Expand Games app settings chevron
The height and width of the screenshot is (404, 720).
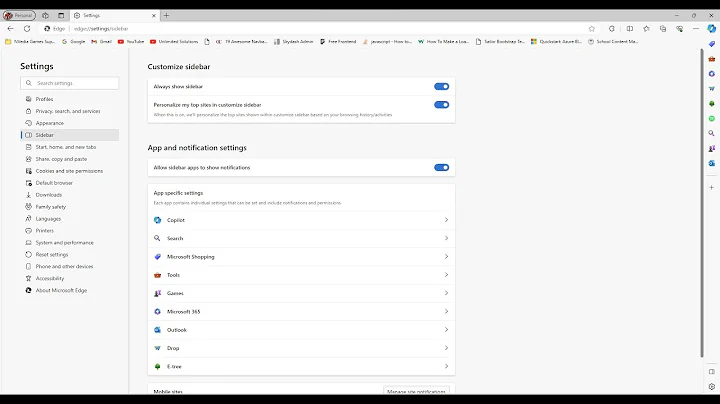click(x=446, y=293)
